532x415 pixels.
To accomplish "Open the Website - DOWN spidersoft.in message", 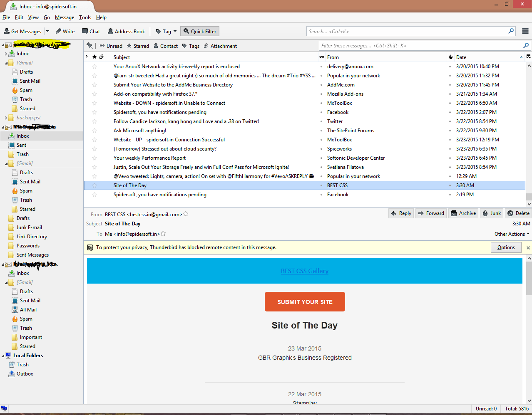I will 169,103.
